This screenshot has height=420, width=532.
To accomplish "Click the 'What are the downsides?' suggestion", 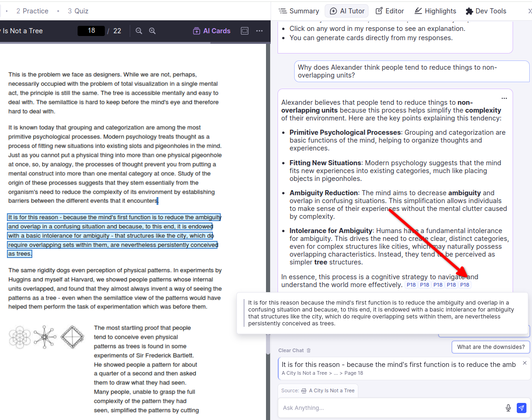I will point(490,347).
